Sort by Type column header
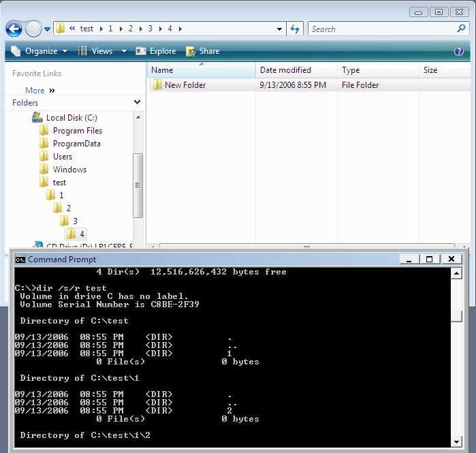The width and height of the screenshot is (476, 453). 378,70
